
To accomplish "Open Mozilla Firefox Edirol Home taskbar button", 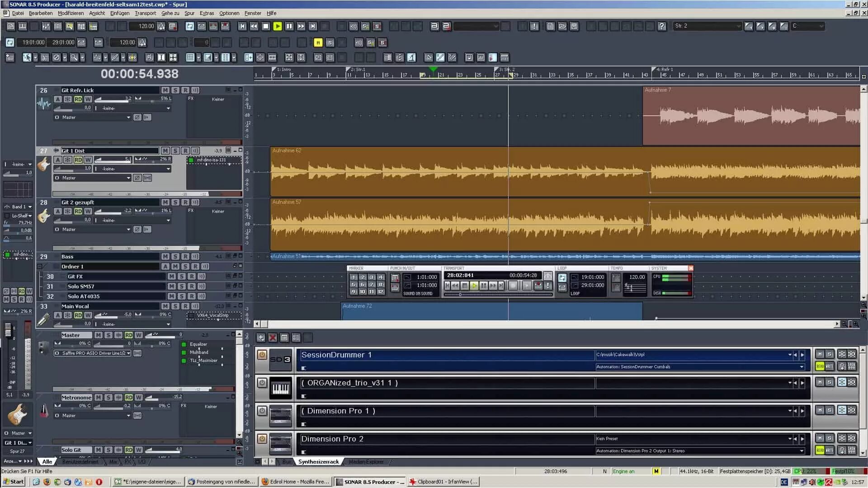I will (x=296, y=482).
